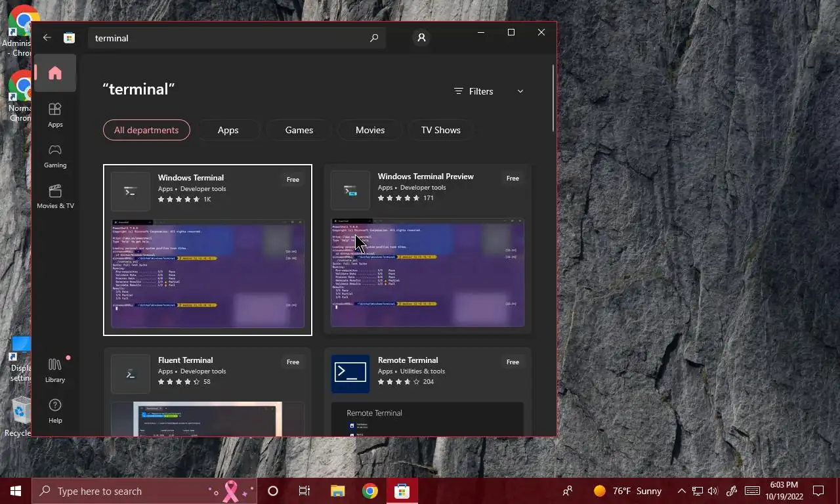840x504 pixels.
Task: Click the Windows Terminal 1K rating stars
Action: 178,199
